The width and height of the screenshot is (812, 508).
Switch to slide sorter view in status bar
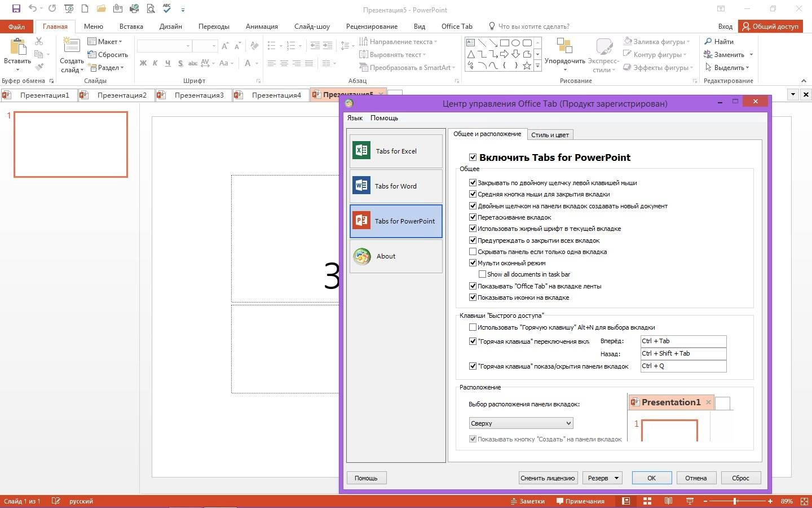pyautogui.click(x=647, y=501)
